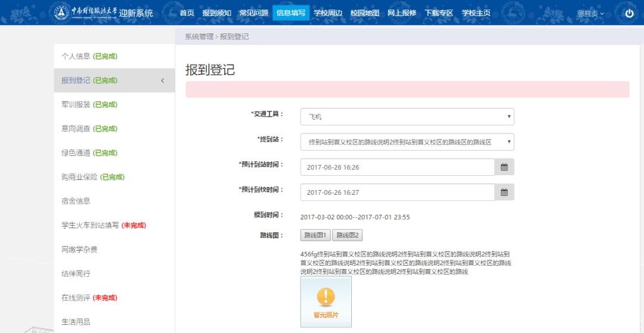Click the 系统管理 breadcrumb link
The image size is (644, 333).
coord(199,36)
